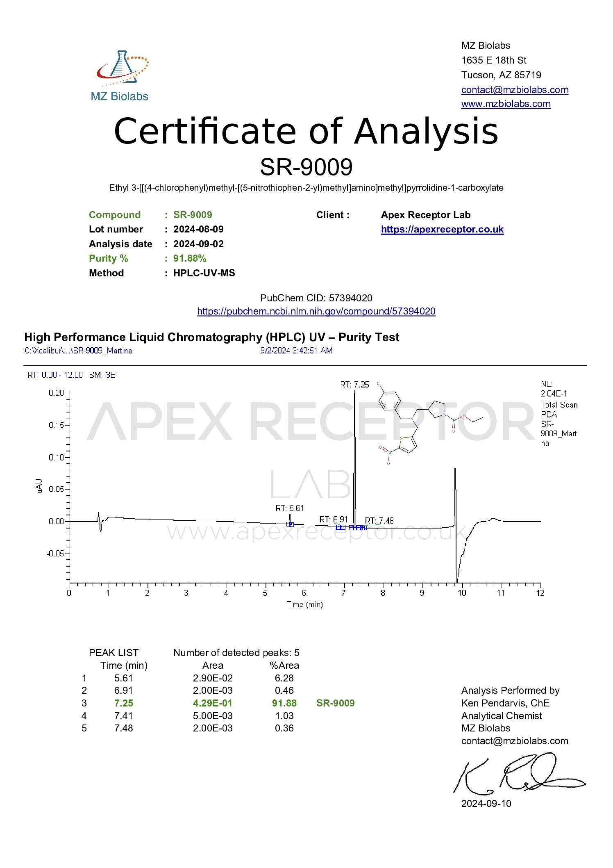Click the peak 4 time value 7.41
This screenshot has width=613, height=868.
pos(124,716)
